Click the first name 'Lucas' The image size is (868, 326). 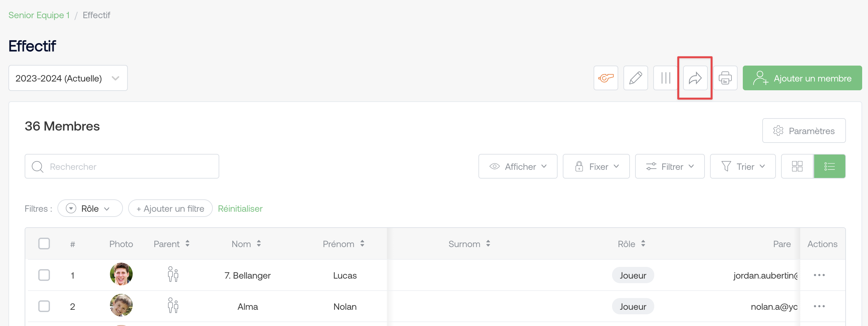point(345,275)
